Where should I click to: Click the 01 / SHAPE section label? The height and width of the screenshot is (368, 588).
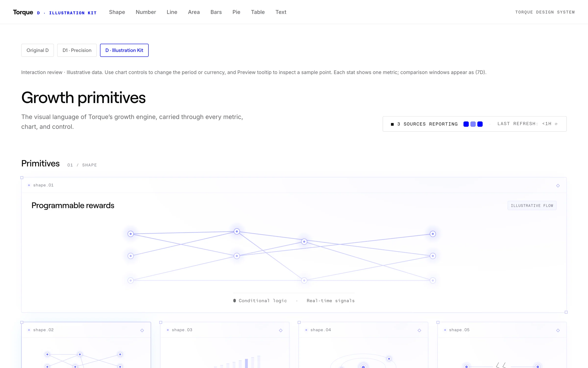tap(82, 165)
